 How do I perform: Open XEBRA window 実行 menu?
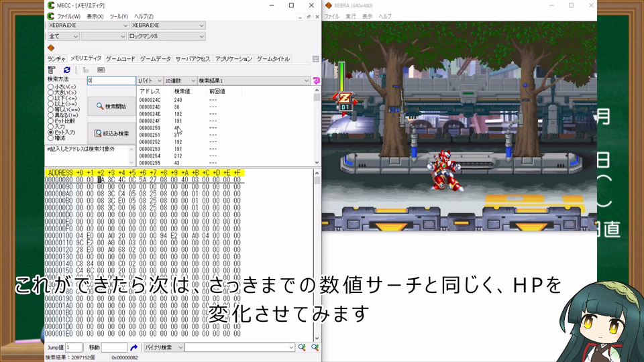(351, 16)
